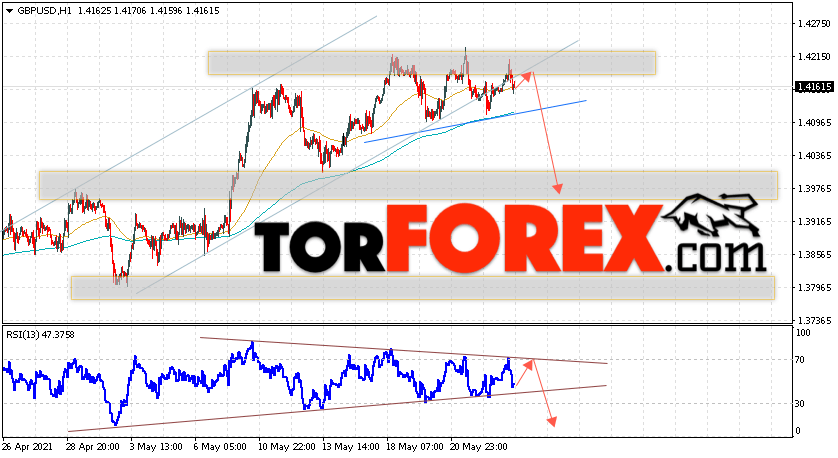Click the RSI scale value 30
This screenshot has width=838, height=458.
[x=800, y=404]
